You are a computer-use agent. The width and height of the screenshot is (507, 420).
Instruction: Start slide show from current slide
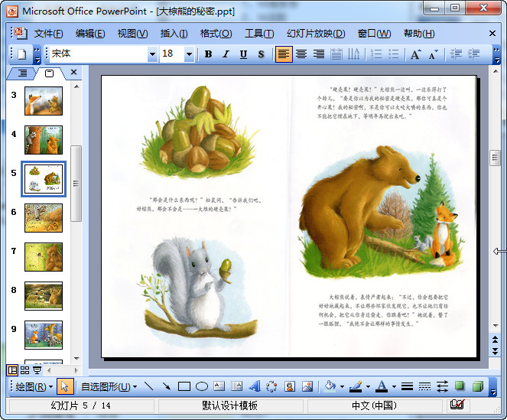tap(37, 370)
